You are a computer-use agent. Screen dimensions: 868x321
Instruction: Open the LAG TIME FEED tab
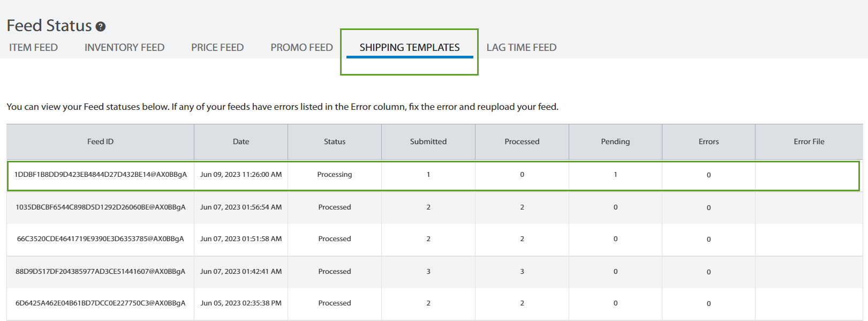click(x=522, y=47)
